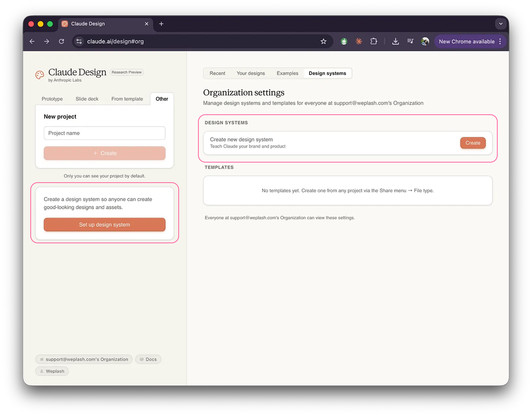The height and width of the screenshot is (416, 532).
Task: Click the media controls icon
Action: (410, 41)
